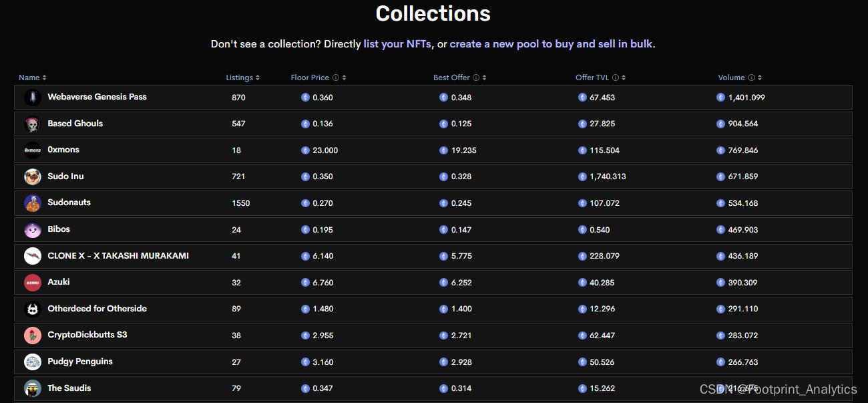Viewport: 868px width, 403px height.
Task: Open the Otherdeed for Otherside collection
Action: pos(97,309)
